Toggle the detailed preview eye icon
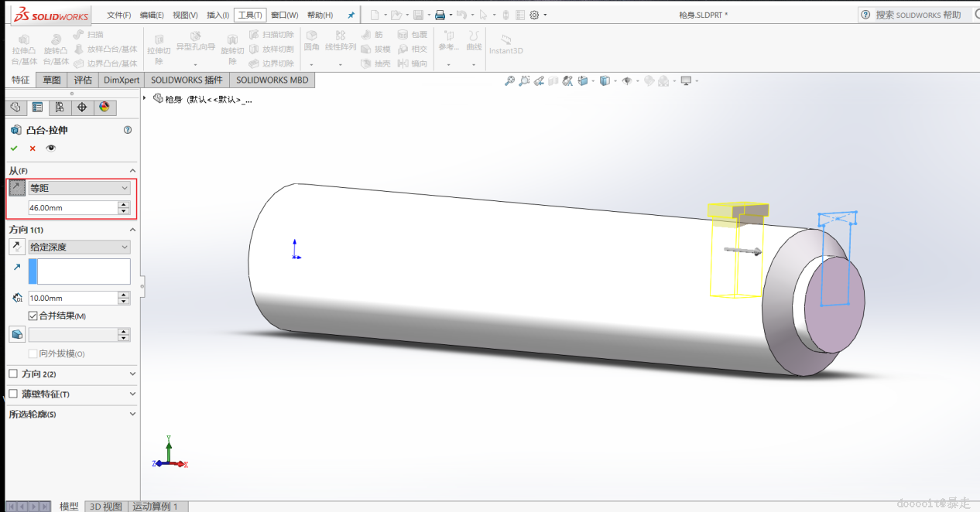 click(x=51, y=148)
